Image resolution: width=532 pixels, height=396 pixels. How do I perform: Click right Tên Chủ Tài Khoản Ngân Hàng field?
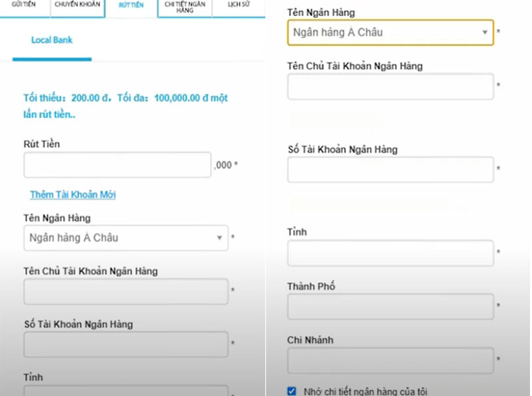(390, 87)
